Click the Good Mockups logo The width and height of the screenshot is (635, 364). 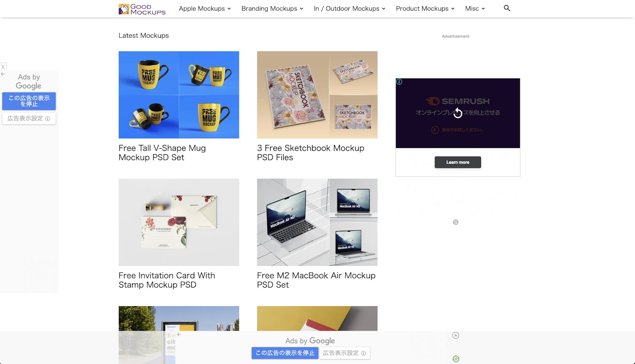142,9
